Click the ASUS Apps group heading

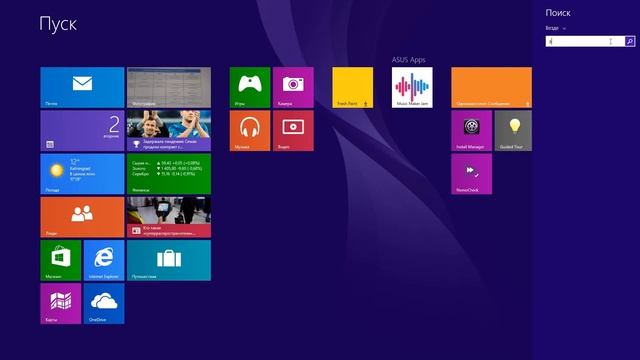point(409,60)
